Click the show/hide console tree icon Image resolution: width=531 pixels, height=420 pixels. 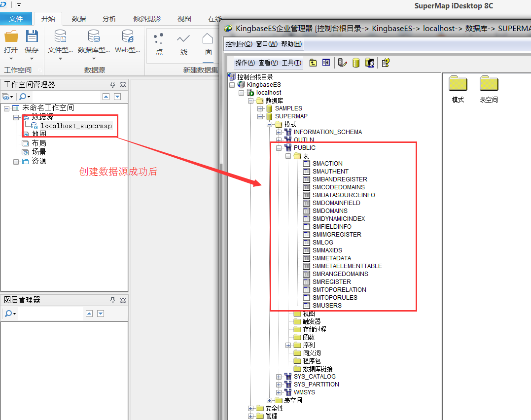[x=326, y=63]
